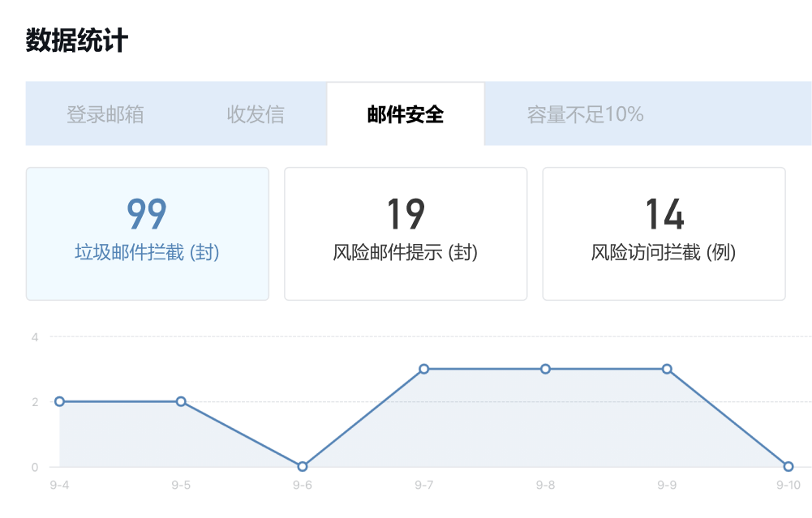The image size is (812, 518).
Task: Choose the 风险访问拦截 (例) stat card
Action: click(664, 233)
